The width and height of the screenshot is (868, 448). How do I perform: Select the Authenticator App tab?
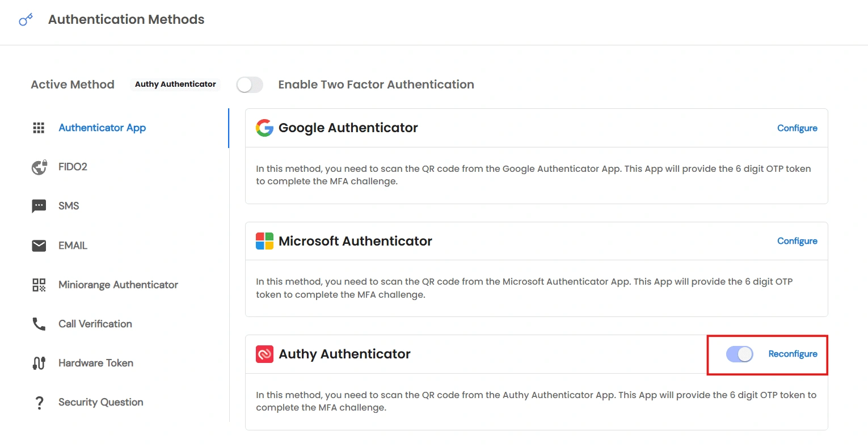click(x=102, y=128)
